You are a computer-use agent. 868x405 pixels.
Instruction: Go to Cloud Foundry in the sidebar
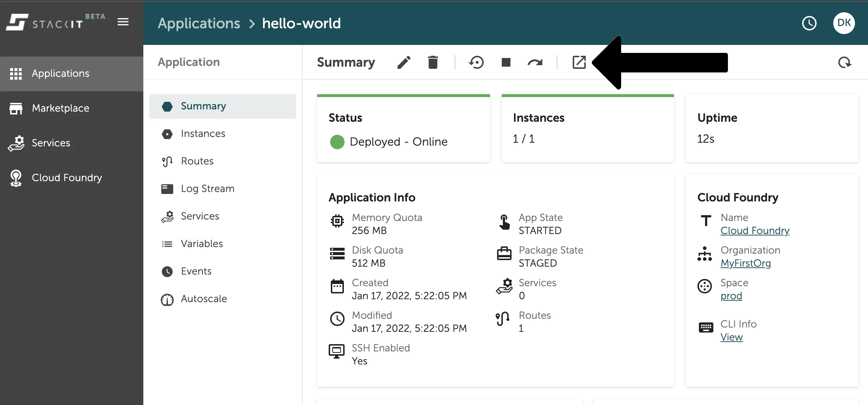pos(67,178)
